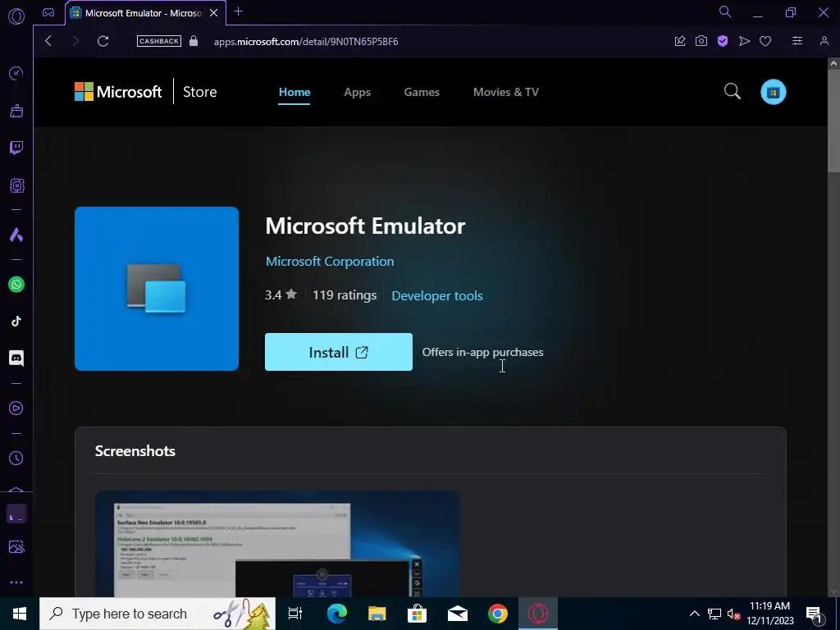This screenshot has height=630, width=840.
Task: Open the purple terminal-style sidebar icon
Action: pos(16,514)
